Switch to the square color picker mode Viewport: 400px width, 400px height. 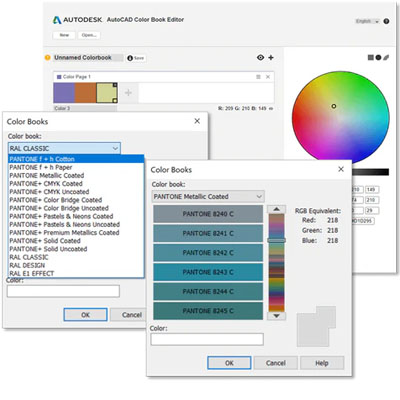(370, 58)
